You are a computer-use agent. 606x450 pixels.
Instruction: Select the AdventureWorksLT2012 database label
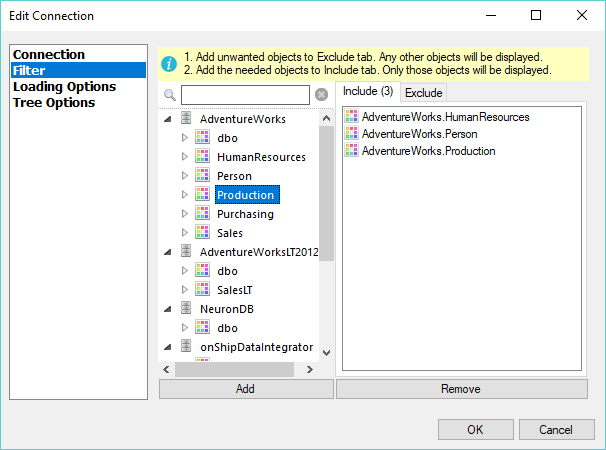(259, 252)
